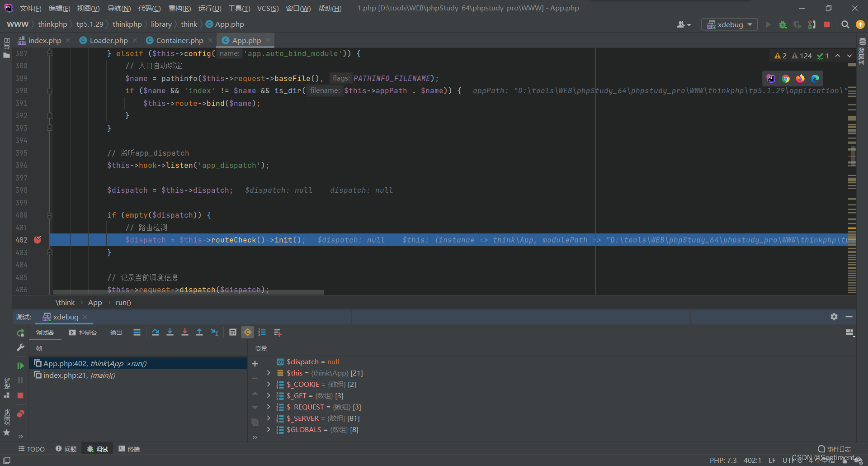The width and height of the screenshot is (868, 466).
Task: Click the Step Into debugger icon
Action: coord(170,333)
